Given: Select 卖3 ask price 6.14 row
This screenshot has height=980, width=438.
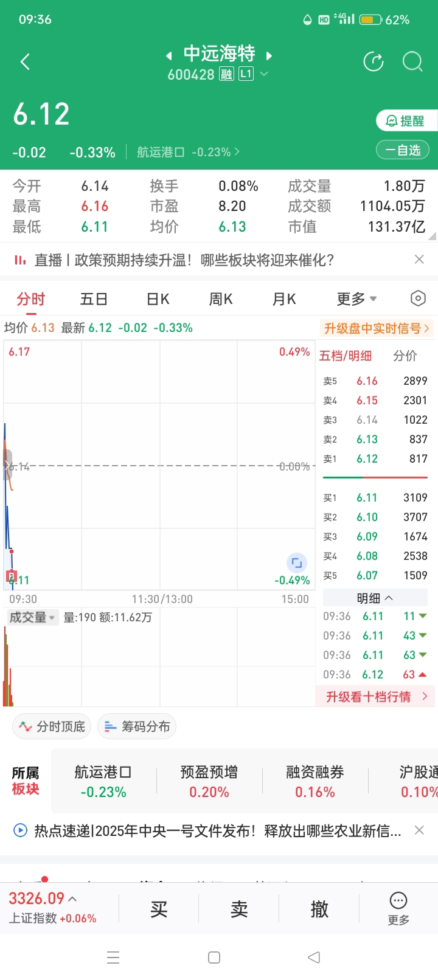Looking at the screenshot, I should tap(375, 420).
